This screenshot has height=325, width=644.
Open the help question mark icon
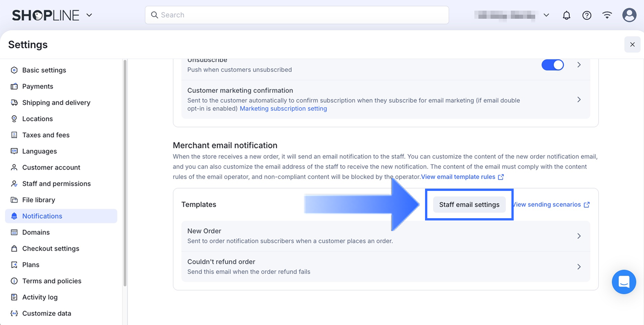pos(587,15)
